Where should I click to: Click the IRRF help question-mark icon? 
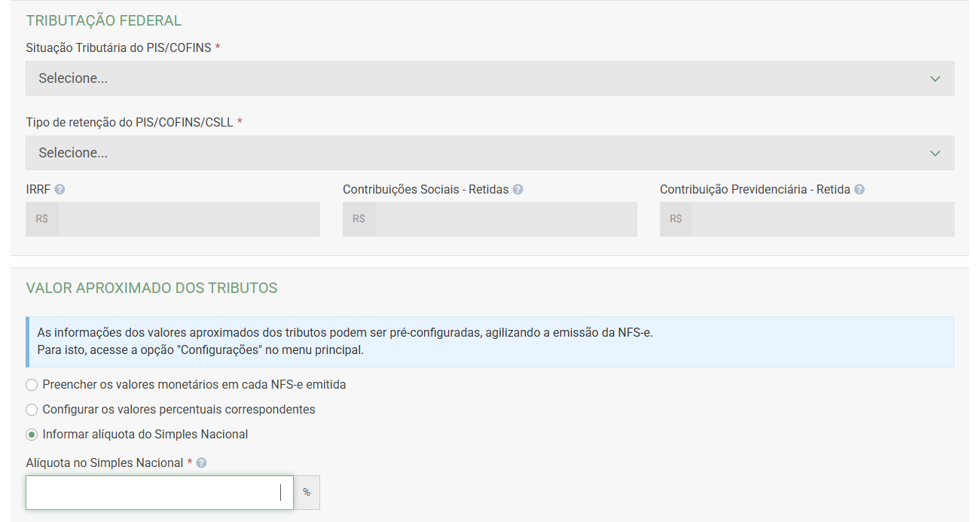[60, 190]
